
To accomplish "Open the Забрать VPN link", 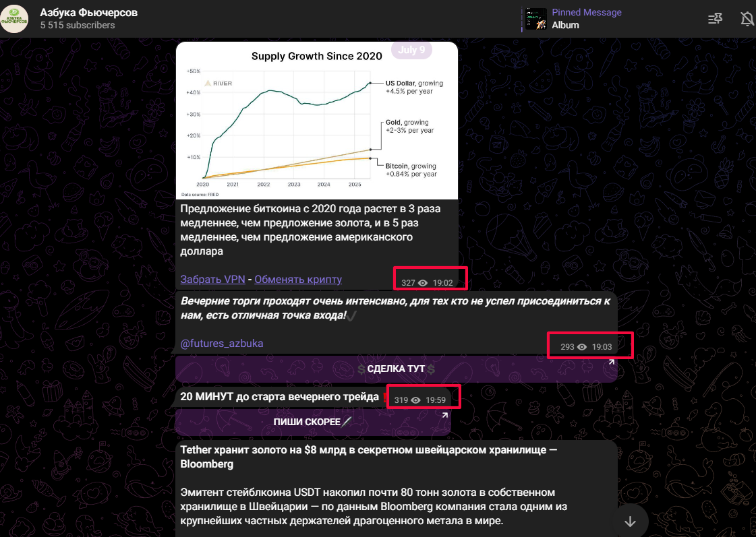I will (x=212, y=280).
